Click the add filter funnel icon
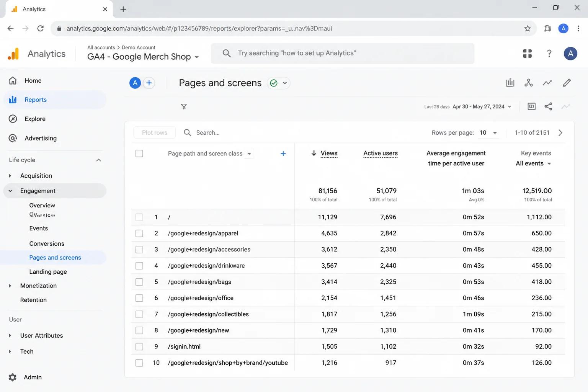The image size is (588, 392). (184, 106)
